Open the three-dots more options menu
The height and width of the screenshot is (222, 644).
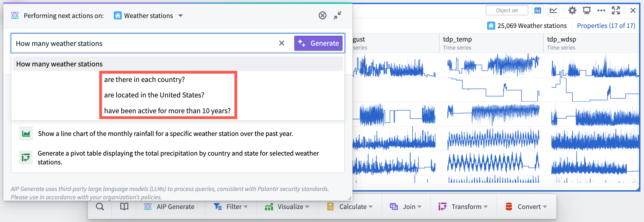click(x=601, y=11)
